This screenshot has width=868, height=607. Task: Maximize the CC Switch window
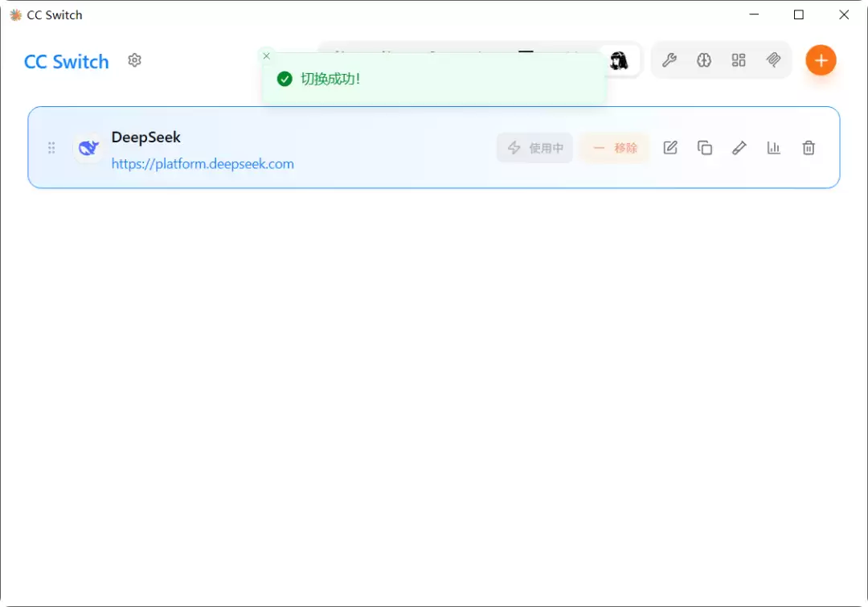(x=798, y=15)
